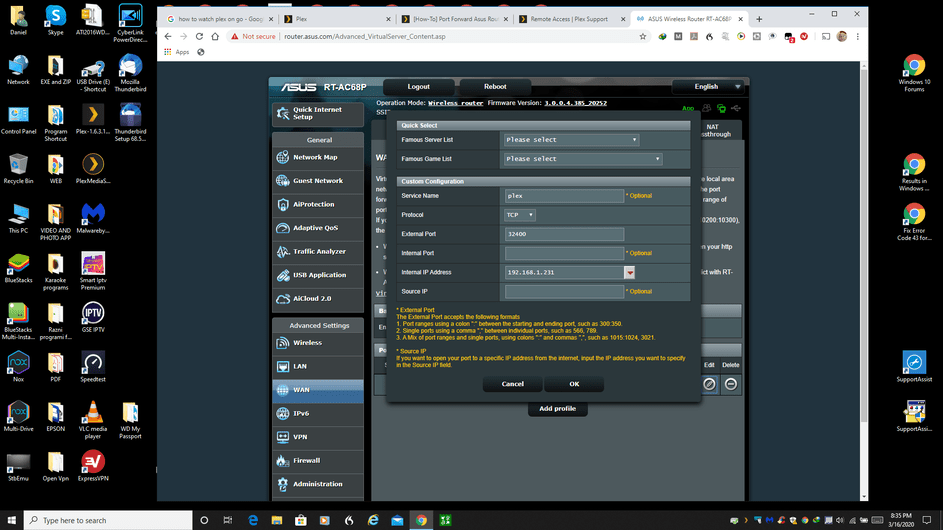The image size is (943, 530).
Task: Click the edit icon in port forwarding row
Action: coord(710,384)
